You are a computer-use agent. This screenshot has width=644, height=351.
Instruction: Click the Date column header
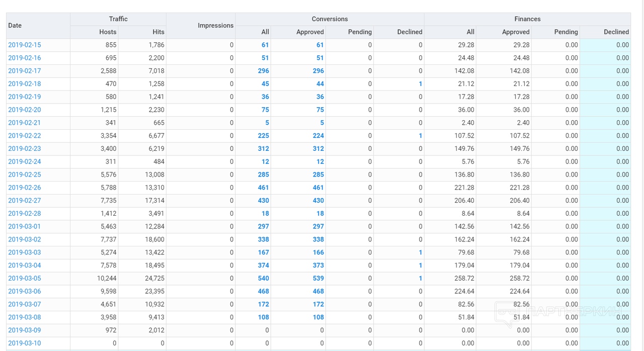point(15,26)
